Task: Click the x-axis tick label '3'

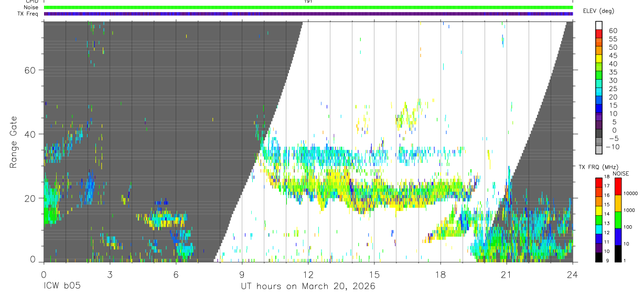Action: click(110, 274)
